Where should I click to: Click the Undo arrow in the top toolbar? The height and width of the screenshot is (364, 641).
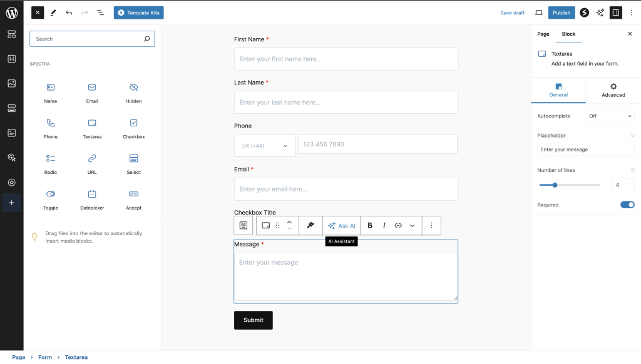(x=69, y=13)
